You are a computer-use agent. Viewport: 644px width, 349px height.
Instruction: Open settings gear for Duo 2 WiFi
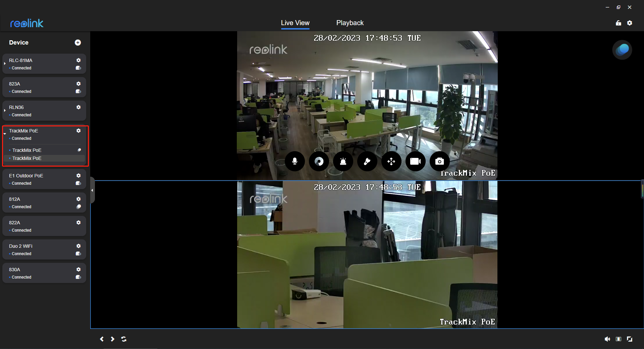click(78, 246)
